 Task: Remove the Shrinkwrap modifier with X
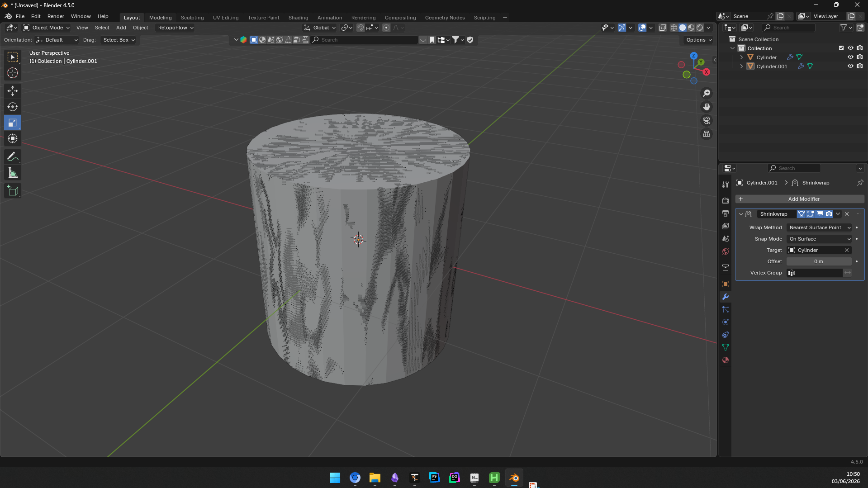(x=847, y=214)
